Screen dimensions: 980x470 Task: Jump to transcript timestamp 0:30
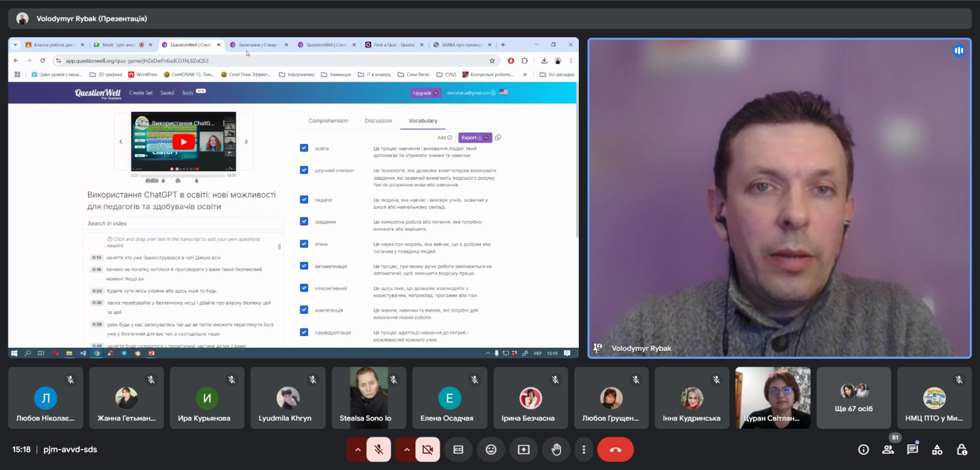[x=97, y=303]
